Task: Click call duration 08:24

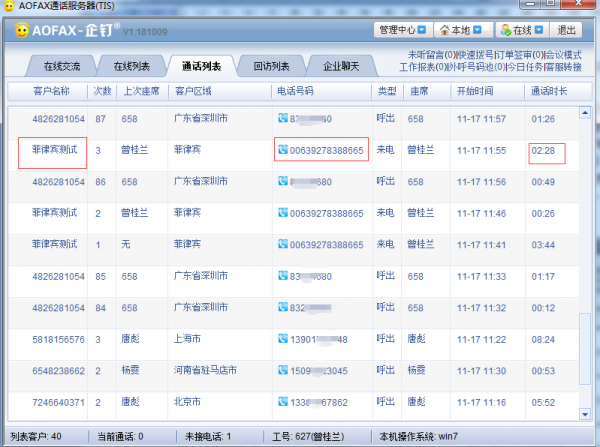Action: tap(543, 339)
